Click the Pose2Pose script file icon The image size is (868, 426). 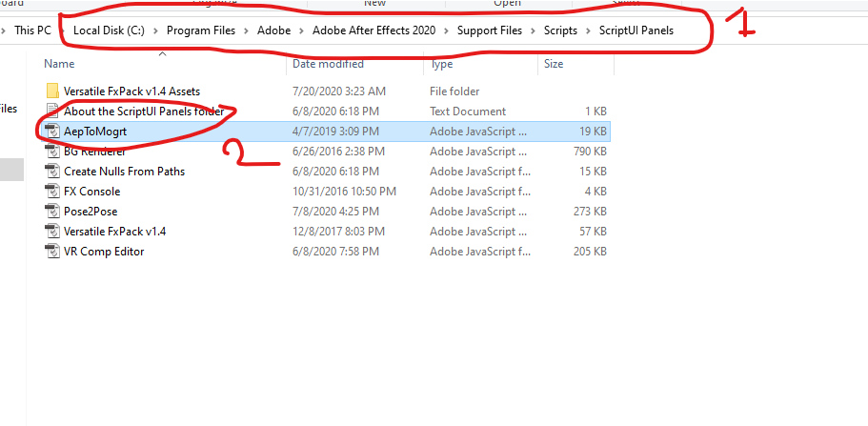coord(52,212)
